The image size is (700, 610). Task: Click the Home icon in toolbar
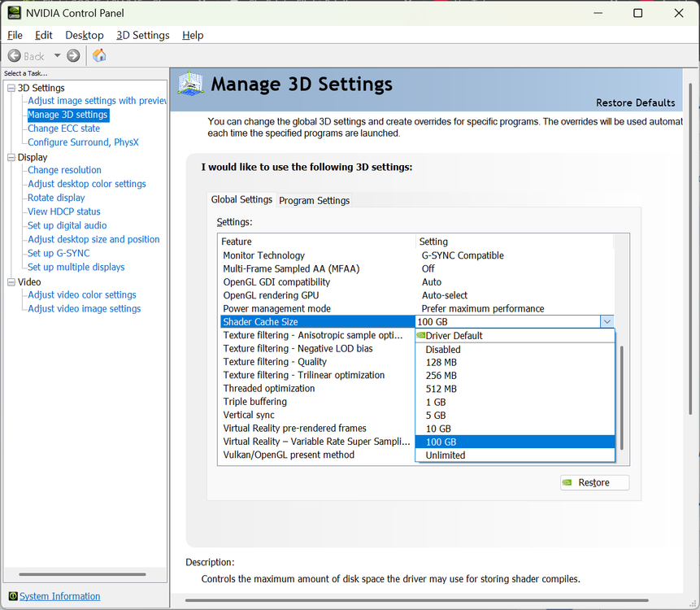[x=99, y=55]
